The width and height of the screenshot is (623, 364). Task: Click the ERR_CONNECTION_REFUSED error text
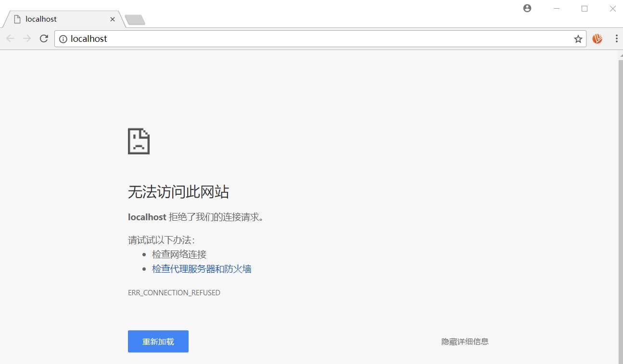click(x=174, y=292)
